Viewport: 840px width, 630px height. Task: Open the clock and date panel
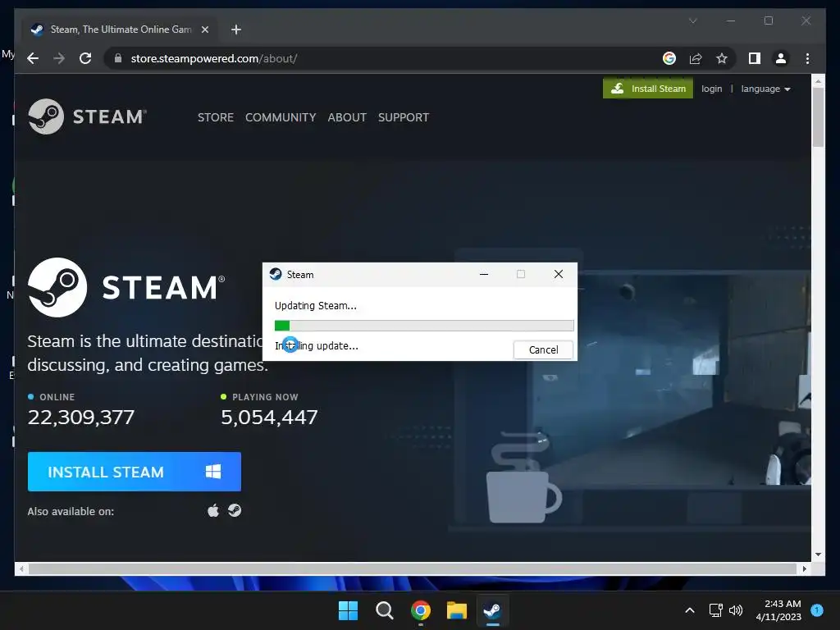pos(778,610)
